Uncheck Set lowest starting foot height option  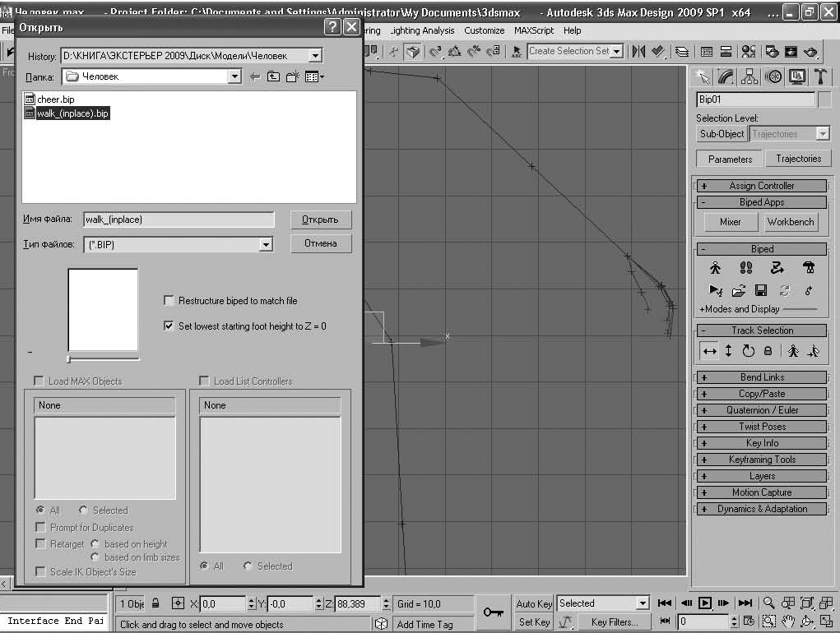point(169,326)
